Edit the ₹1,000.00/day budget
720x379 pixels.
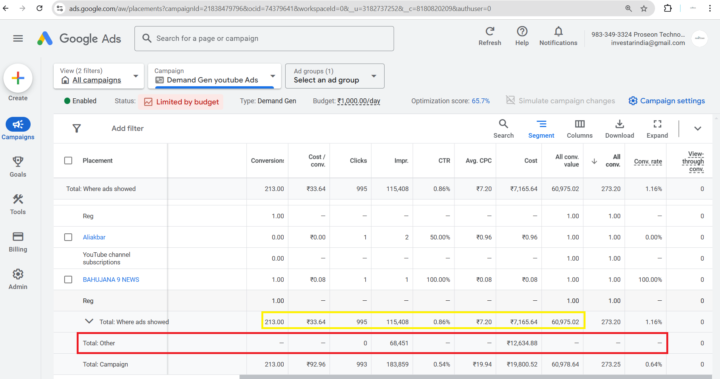[x=359, y=101]
